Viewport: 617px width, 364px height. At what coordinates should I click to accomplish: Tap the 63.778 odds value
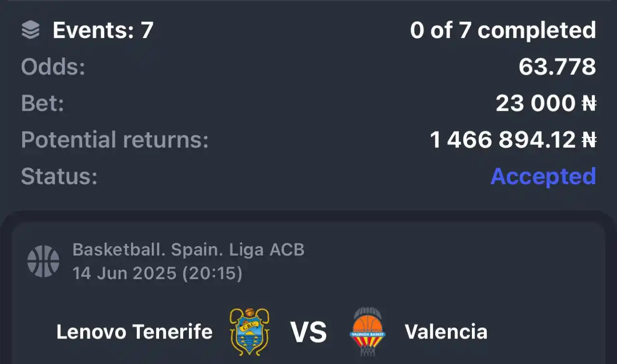tap(557, 67)
